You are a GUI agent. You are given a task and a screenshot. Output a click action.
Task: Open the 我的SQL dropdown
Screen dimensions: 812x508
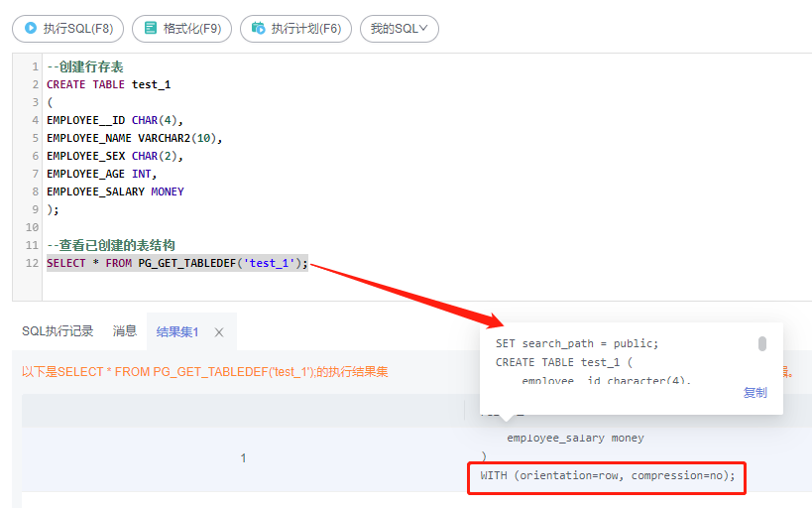[x=400, y=29]
